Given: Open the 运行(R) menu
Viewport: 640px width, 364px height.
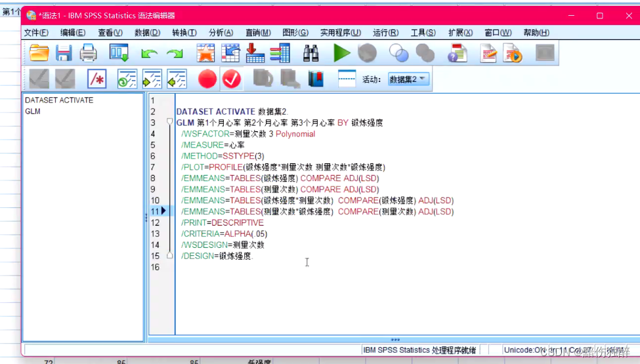Looking at the screenshot, I should pos(386,33).
